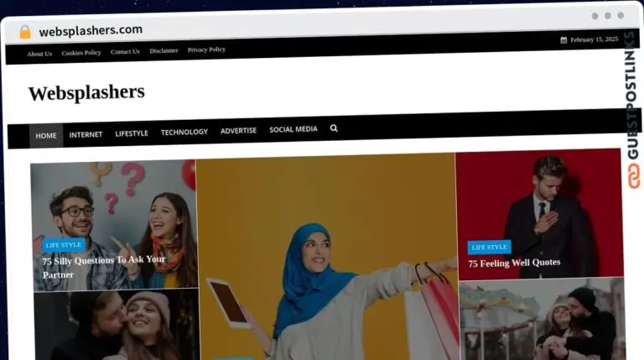Click the Websplashers site title

pos(86,92)
